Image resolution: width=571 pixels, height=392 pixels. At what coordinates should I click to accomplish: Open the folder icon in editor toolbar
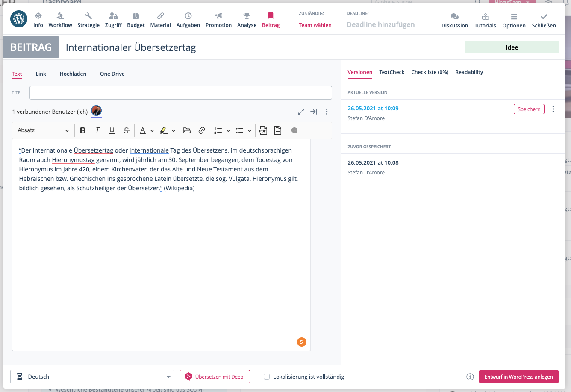(187, 130)
